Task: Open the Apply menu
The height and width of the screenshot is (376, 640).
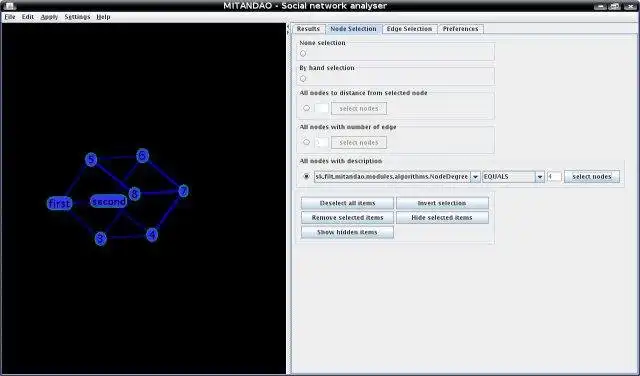Action: (x=49, y=17)
